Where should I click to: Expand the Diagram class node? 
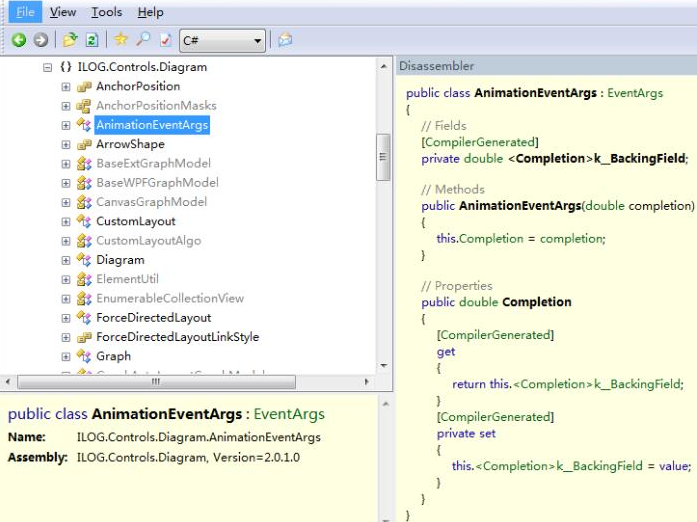coord(66,260)
